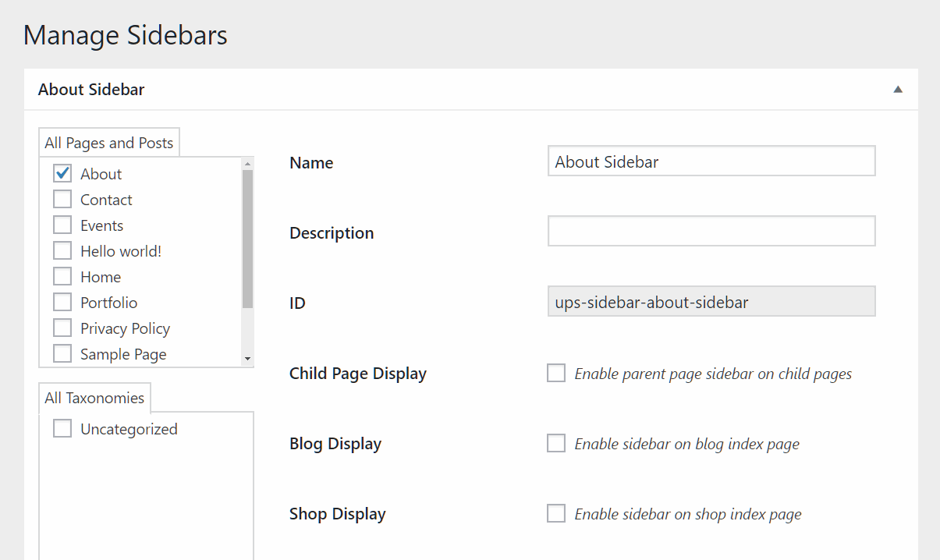Check the Uncategorized taxonomy checkbox

62,428
